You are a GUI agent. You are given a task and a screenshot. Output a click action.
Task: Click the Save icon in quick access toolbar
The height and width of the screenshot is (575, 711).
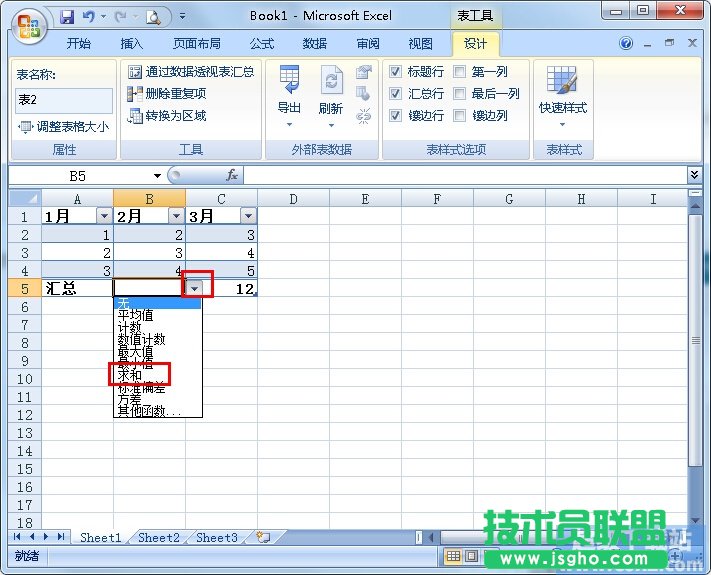(67, 17)
